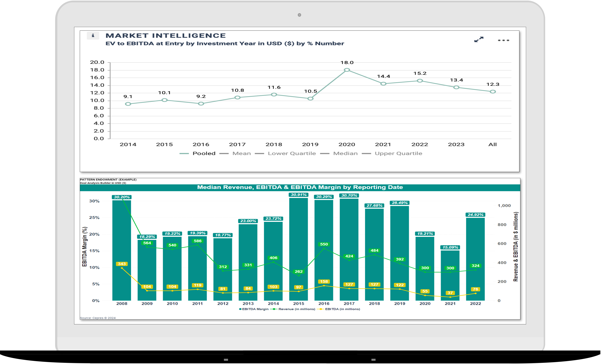Select the 2008 EBITDA margin bar

point(122,250)
